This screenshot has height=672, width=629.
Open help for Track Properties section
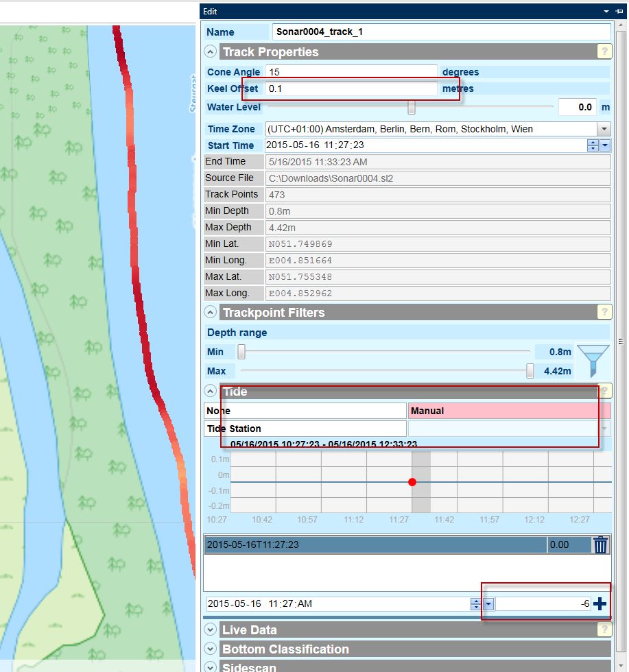tap(604, 51)
